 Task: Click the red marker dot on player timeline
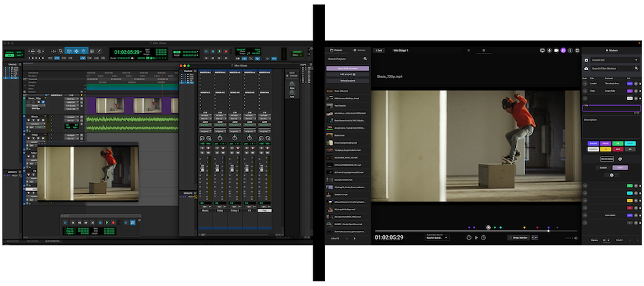pos(537,227)
